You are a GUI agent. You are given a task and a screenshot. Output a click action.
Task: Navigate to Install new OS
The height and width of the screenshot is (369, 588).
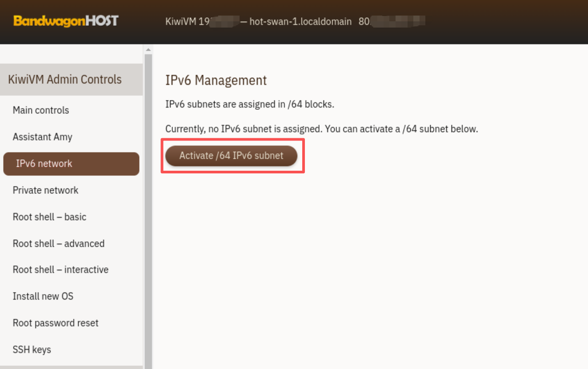43,297
